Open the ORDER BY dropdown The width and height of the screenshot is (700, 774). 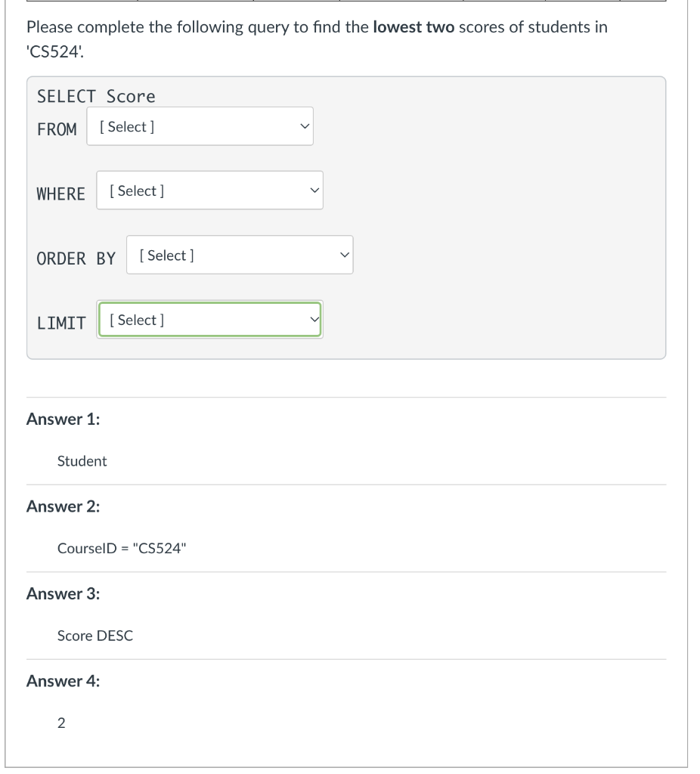point(239,255)
